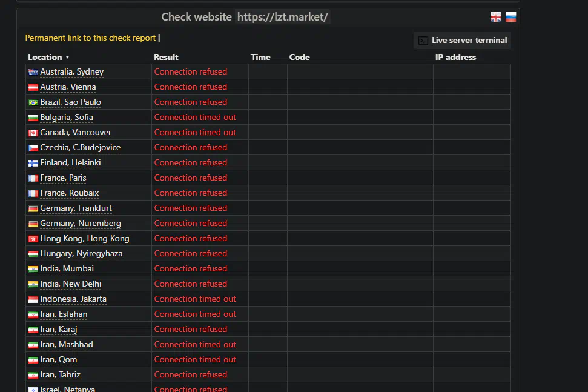Click the flag icon beside India, Mumbai
The height and width of the screenshot is (392, 588).
click(33, 269)
